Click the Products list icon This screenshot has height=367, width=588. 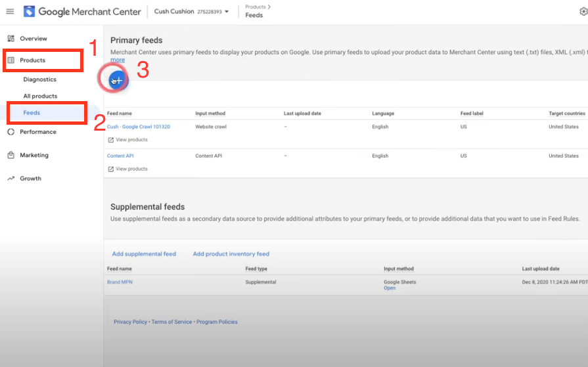pos(11,60)
